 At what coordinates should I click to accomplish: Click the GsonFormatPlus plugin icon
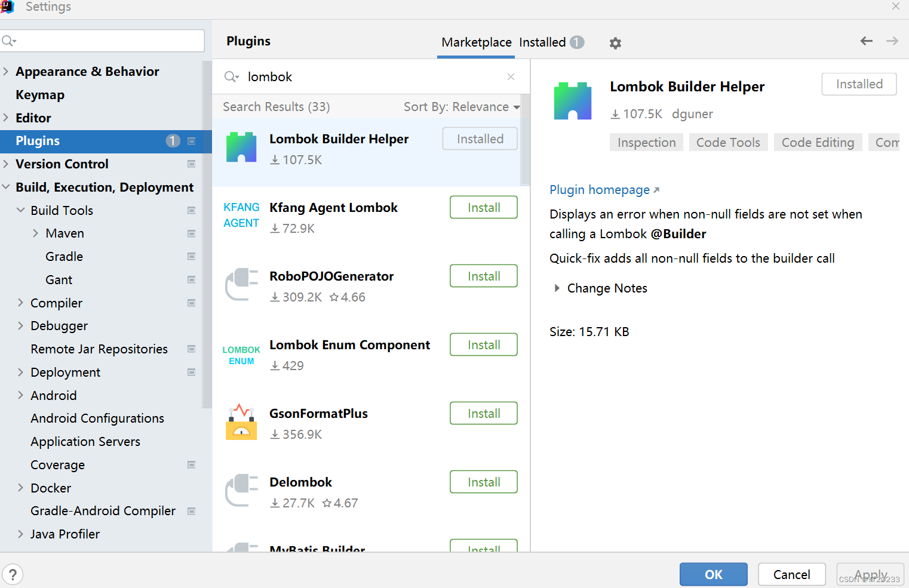[241, 421]
